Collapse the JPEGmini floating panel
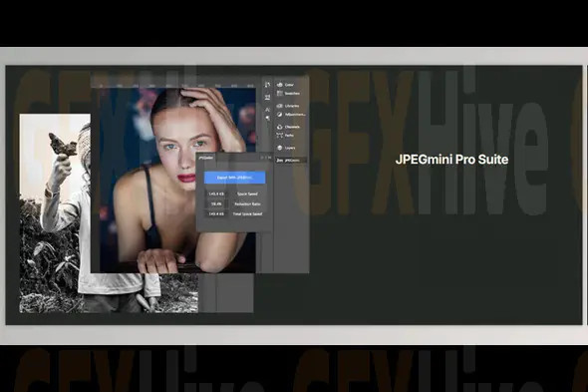The image size is (588, 392). [x=262, y=158]
